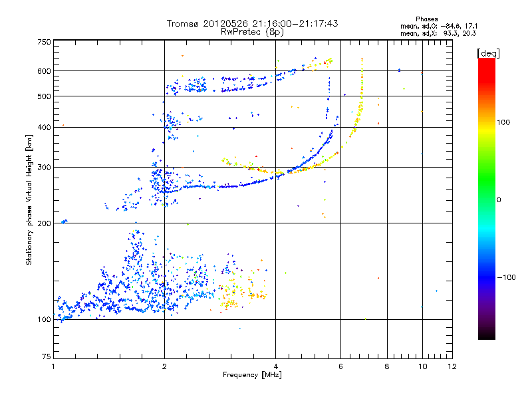Click the '[deg]' colorbar unit label
Screen dimensions: 532x399
coord(488,53)
